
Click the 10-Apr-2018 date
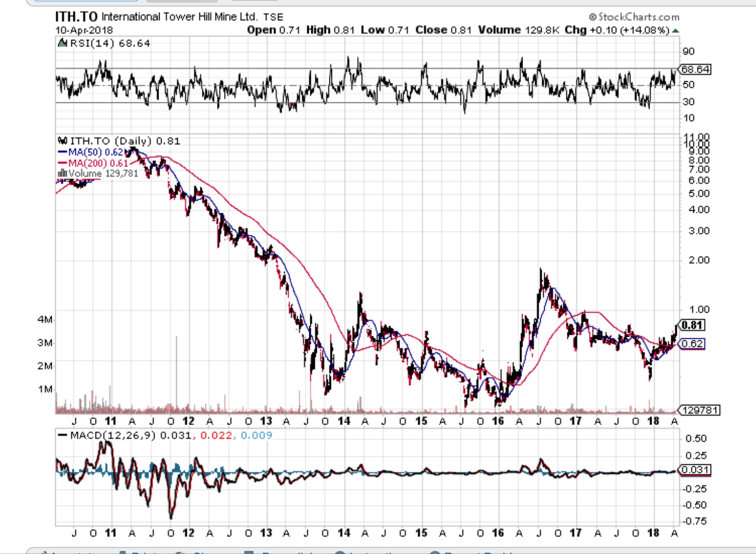[x=84, y=30]
